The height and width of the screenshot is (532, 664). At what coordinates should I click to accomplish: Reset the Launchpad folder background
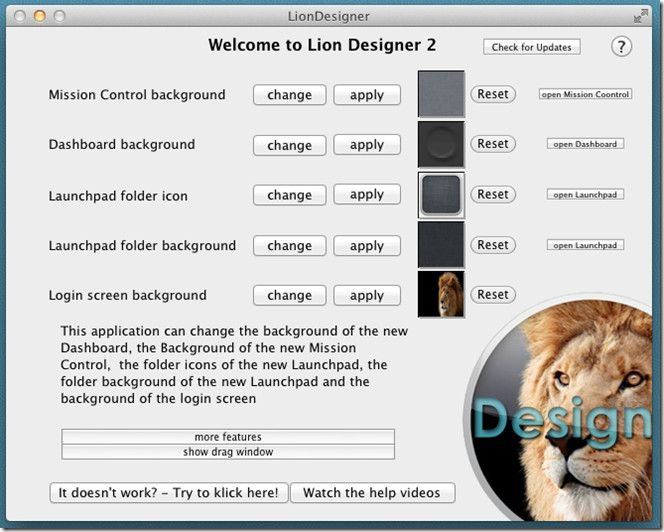(x=493, y=245)
